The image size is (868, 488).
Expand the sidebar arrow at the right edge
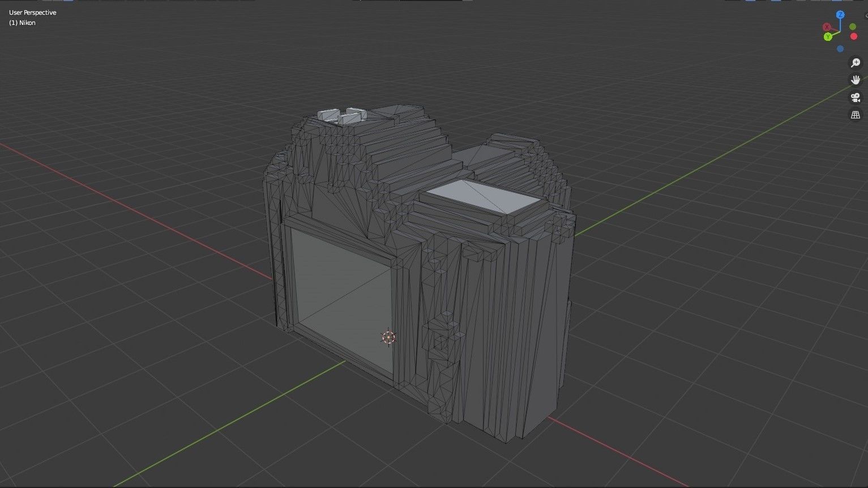[866, 16]
